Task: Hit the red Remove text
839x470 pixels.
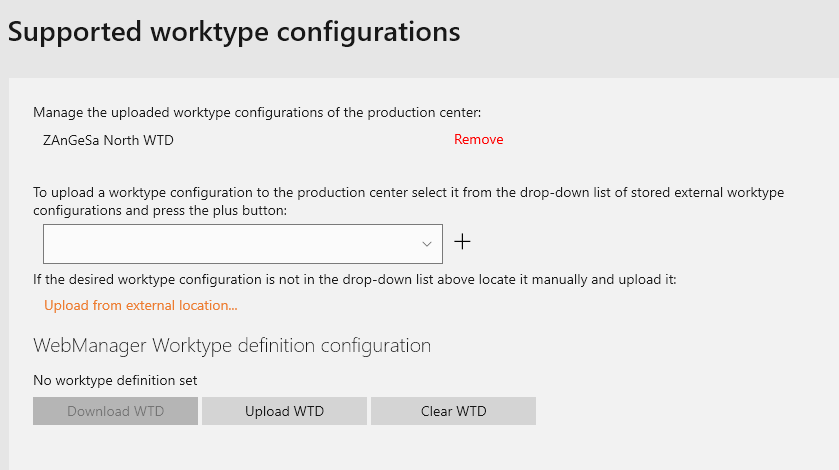Action: [x=478, y=140]
